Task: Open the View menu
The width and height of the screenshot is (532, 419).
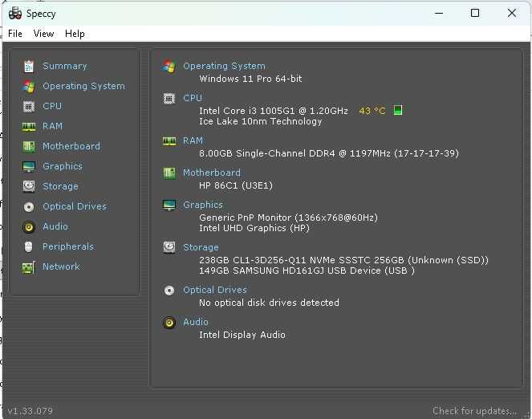Action: tap(43, 34)
